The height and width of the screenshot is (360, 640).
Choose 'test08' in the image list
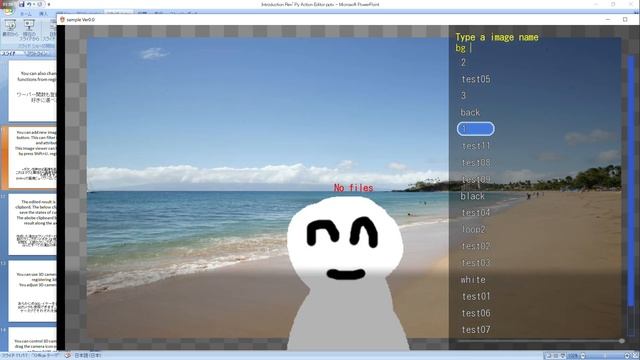(x=476, y=162)
